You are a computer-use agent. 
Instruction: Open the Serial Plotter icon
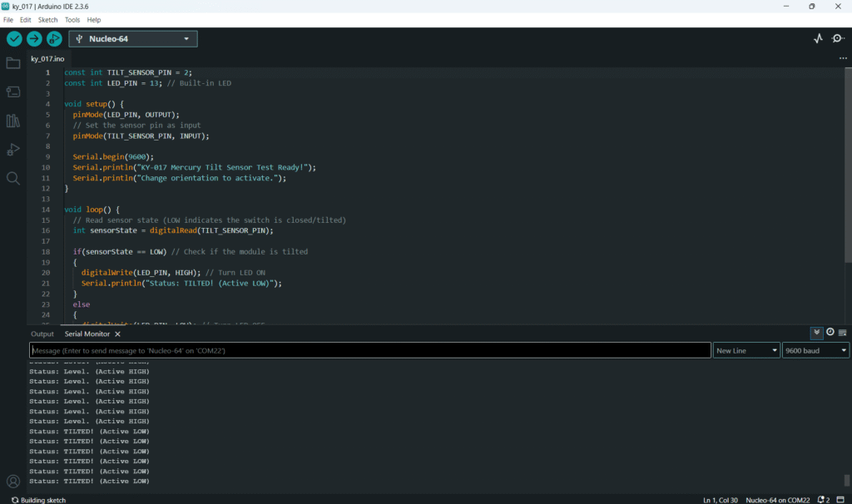[x=818, y=39]
